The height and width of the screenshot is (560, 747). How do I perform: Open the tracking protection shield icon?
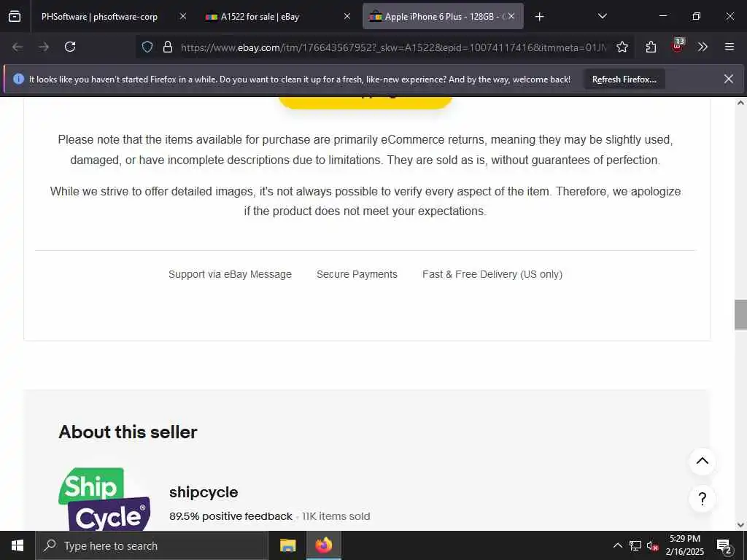[147, 47]
